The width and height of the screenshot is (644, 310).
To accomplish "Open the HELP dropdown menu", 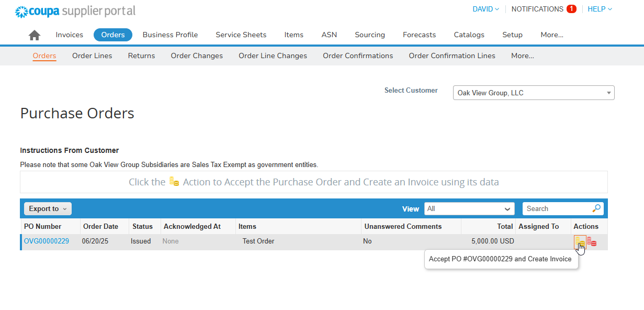I will [600, 9].
